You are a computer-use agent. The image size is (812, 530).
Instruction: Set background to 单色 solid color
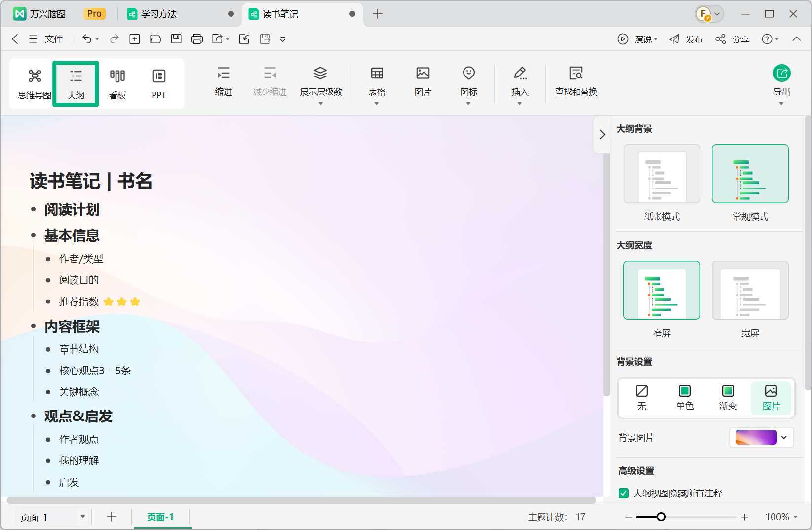[x=685, y=398]
